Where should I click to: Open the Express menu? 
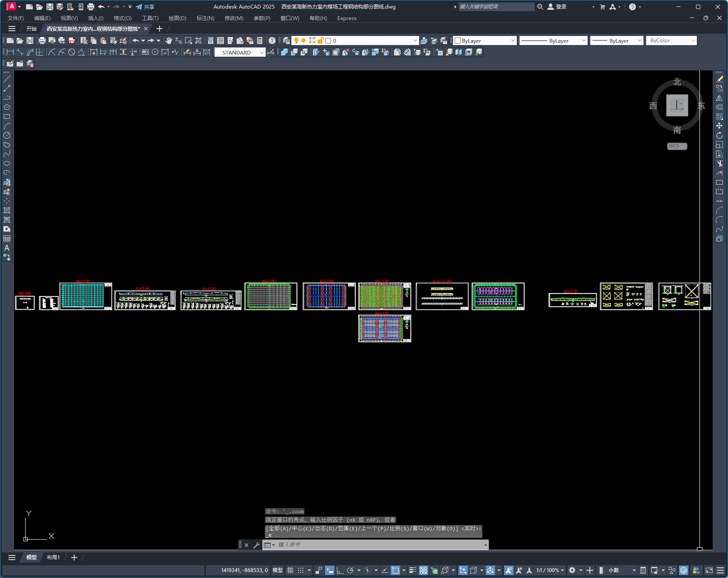click(x=347, y=18)
